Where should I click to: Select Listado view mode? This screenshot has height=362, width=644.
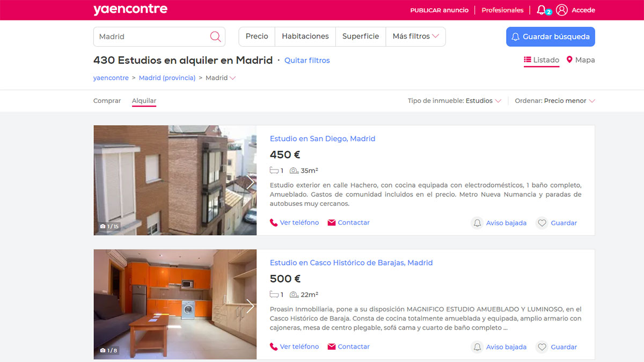[541, 60]
